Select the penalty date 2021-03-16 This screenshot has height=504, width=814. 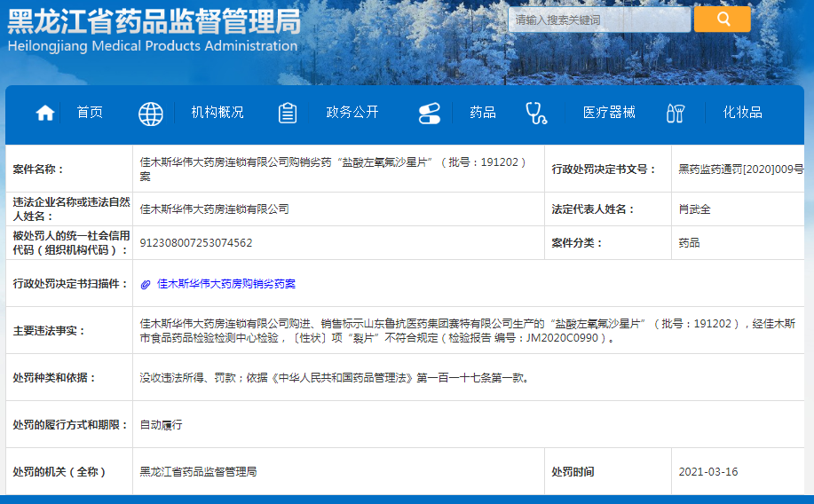[708, 472]
